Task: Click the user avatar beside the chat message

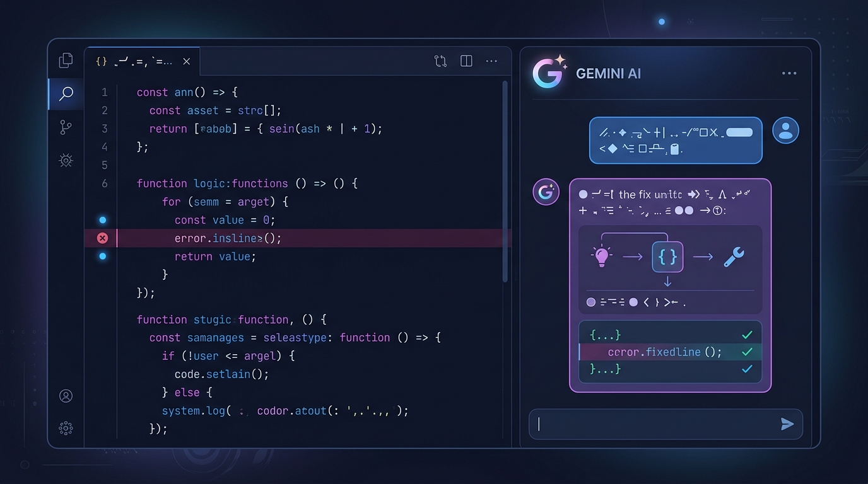Action: [x=785, y=130]
